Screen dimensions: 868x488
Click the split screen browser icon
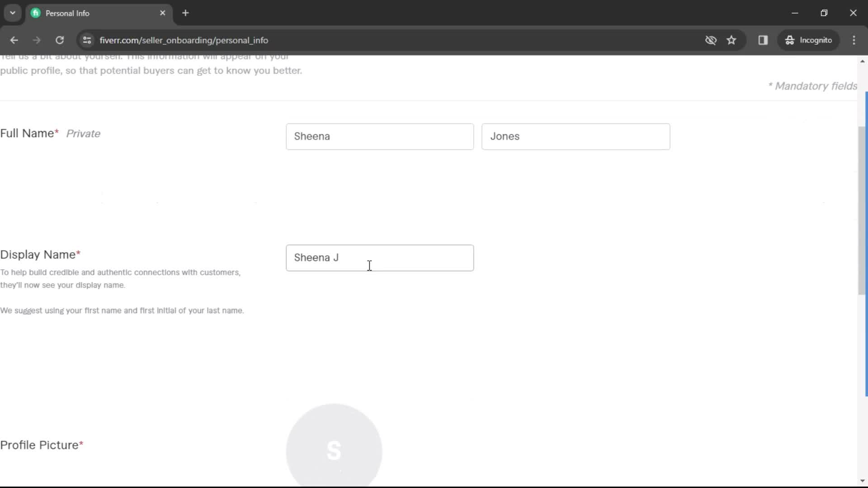tap(764, 40)
